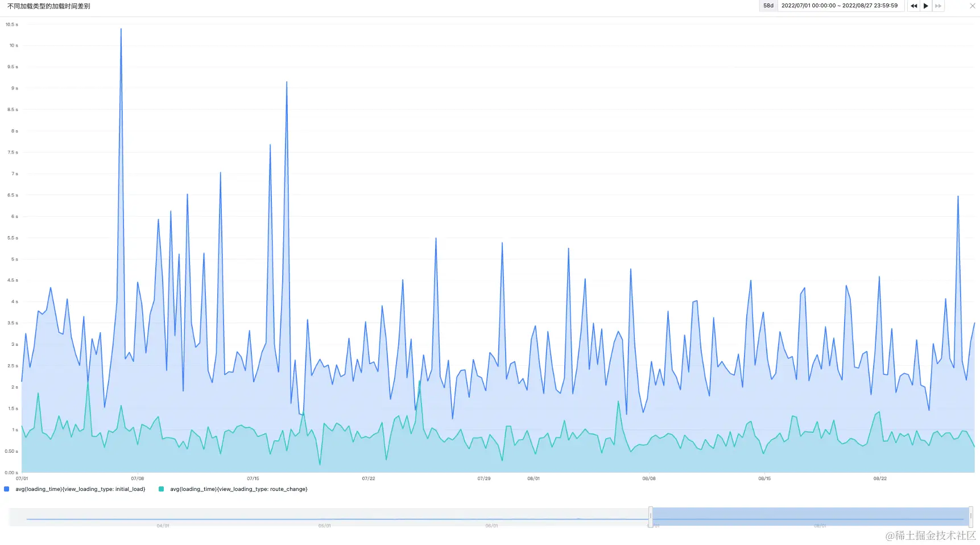Click the 07/01 x-axis date label
Viewport: 980px width, 545px height.
(22, 478)
